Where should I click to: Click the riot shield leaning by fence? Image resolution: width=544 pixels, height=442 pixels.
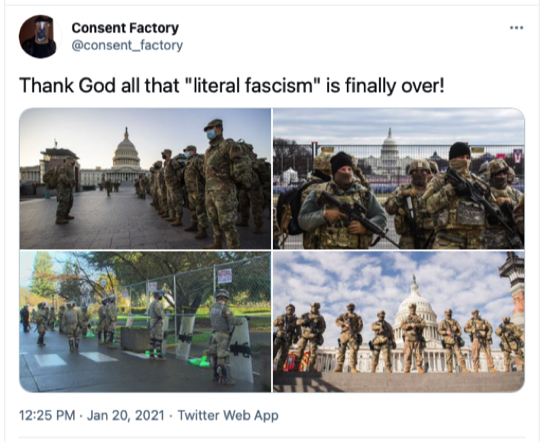(186, 337)
